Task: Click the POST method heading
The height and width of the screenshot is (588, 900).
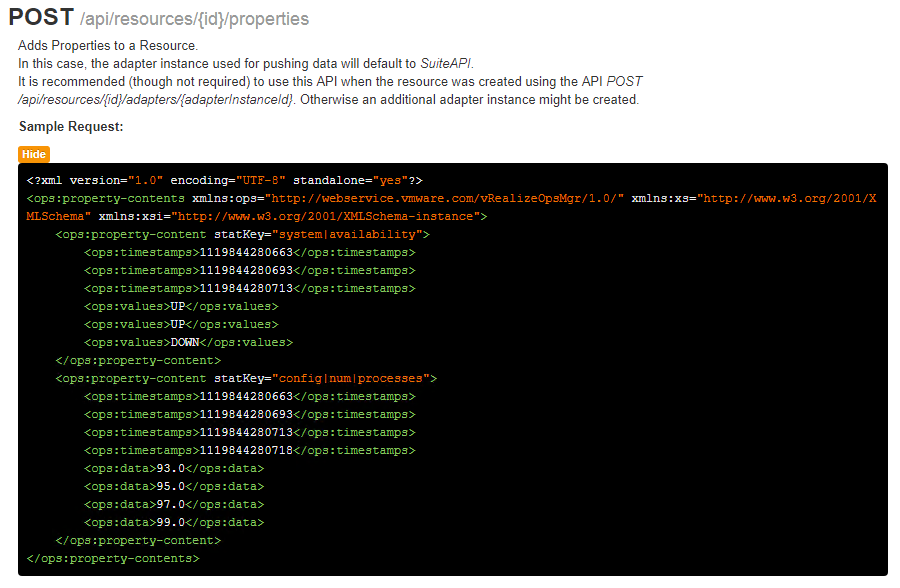Action: (40, 18)
